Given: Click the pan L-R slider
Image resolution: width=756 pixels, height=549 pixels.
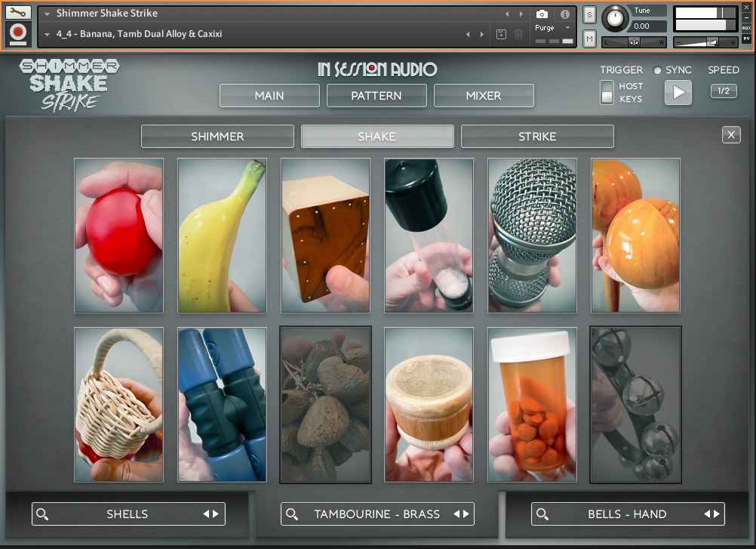Looking at the screenshot, I should pos(634,42).
